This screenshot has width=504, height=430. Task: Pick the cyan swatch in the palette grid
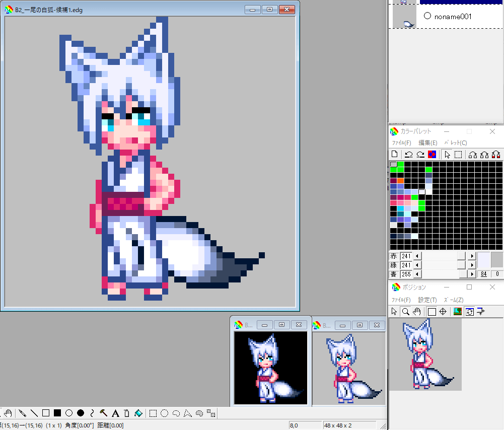point(400,208)
